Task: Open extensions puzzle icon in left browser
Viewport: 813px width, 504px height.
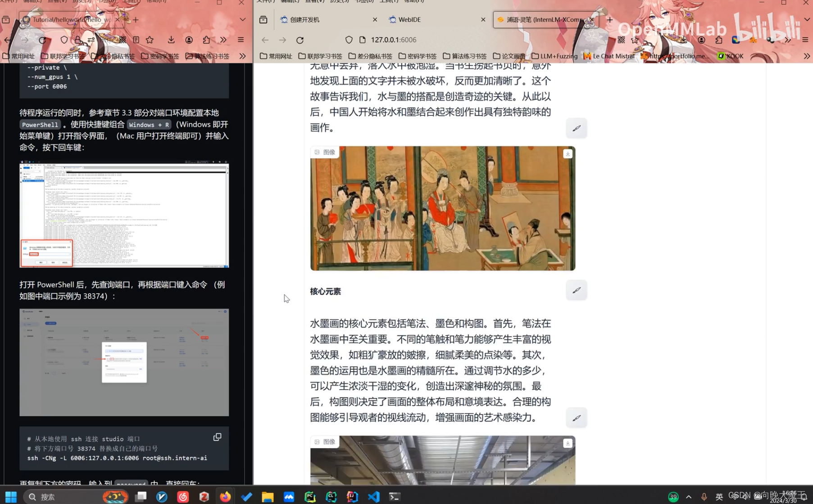Action: point(206,40)
